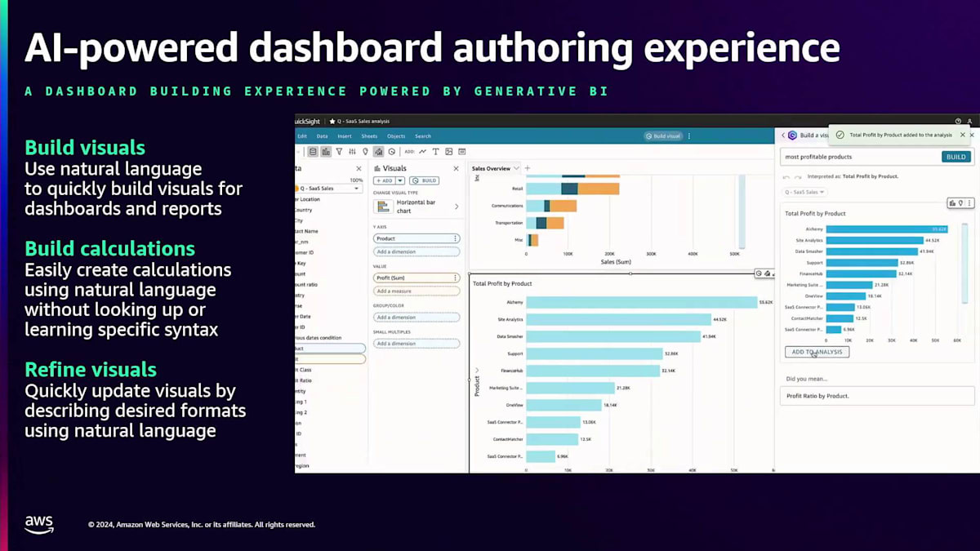Click the horizontal bar chart type icon
The image size is (980, 551).
click(x=383, y=207)
